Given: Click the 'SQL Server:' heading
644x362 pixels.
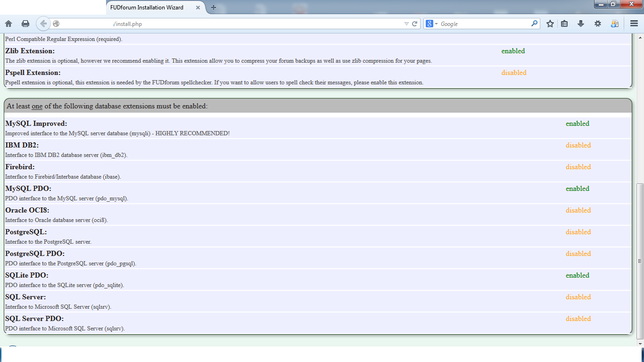Looking at the screenshot, I should click(25, 297).
